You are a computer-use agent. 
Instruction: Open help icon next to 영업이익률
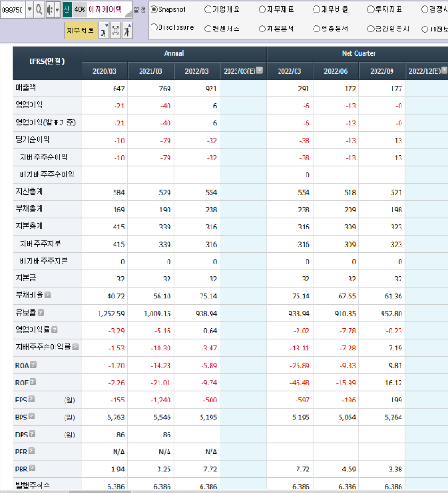click(54, 330)
